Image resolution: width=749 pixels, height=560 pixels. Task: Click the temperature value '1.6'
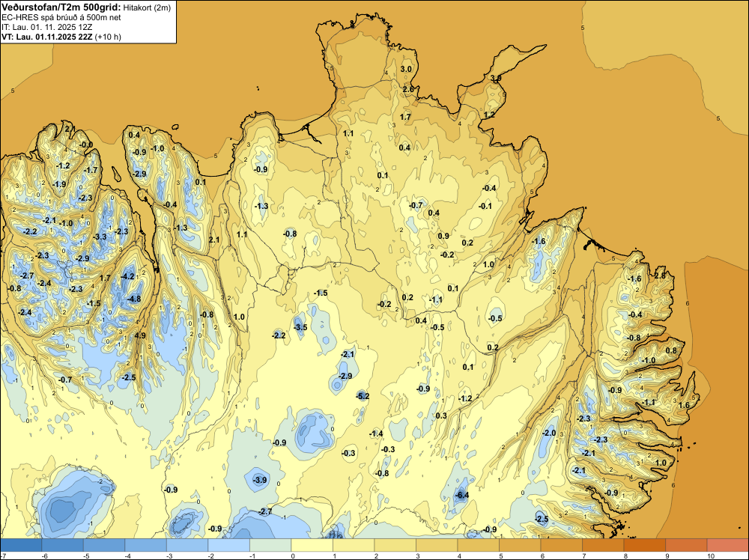(x=684, y=405)
